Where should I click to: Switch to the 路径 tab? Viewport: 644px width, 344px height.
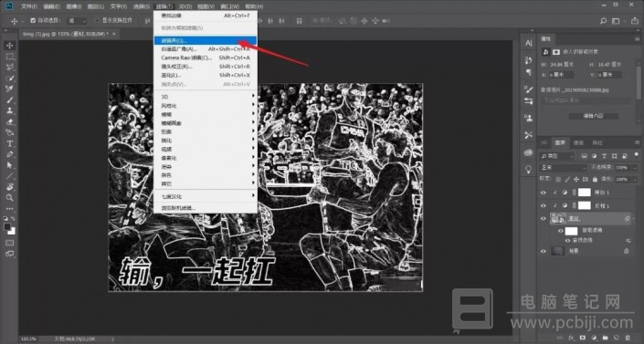[x=597, y=142]
